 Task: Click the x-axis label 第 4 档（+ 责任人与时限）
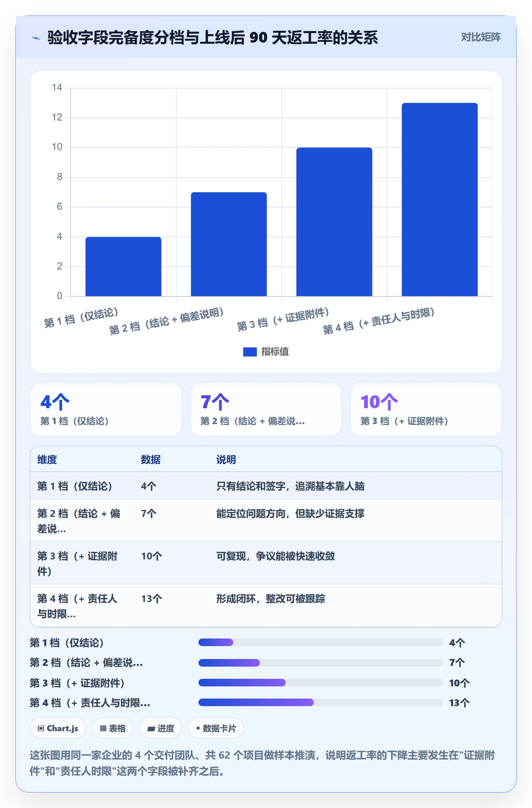pos(378,321)
